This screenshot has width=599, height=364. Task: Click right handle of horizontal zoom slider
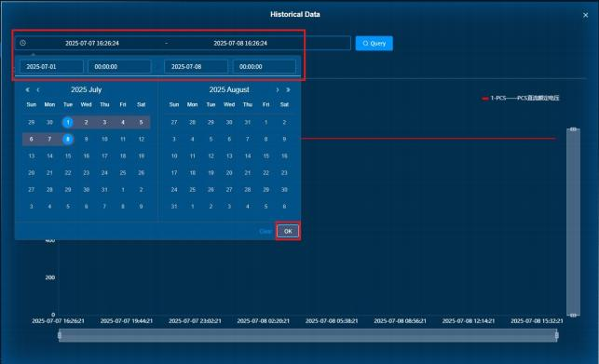pyautogui.click(x=557, y=335)
